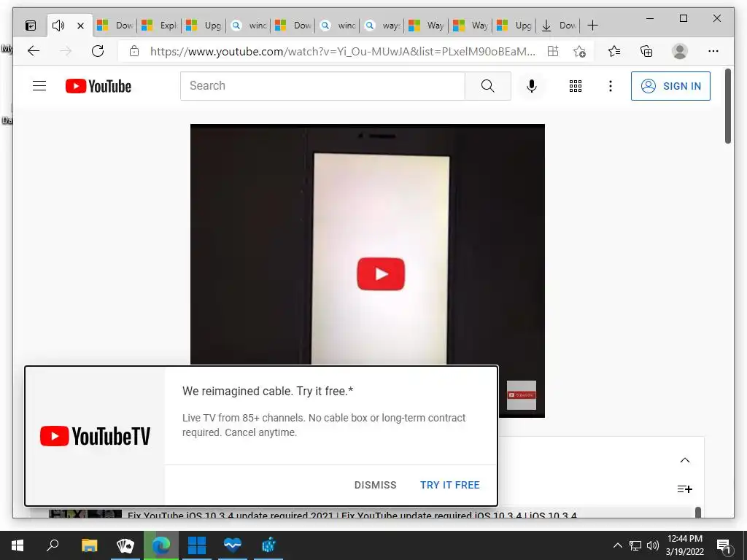Screen dimensions: 747x560
Task: Mute the tab using the speaker icon
Action: click(x=58, y=26)
